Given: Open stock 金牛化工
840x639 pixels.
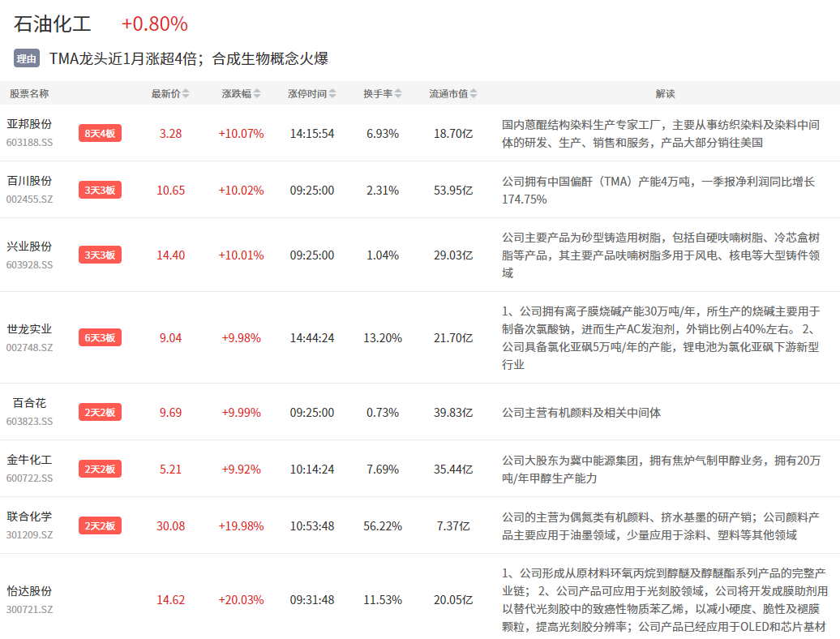Looking at the screenshot, I should [29, 460].
